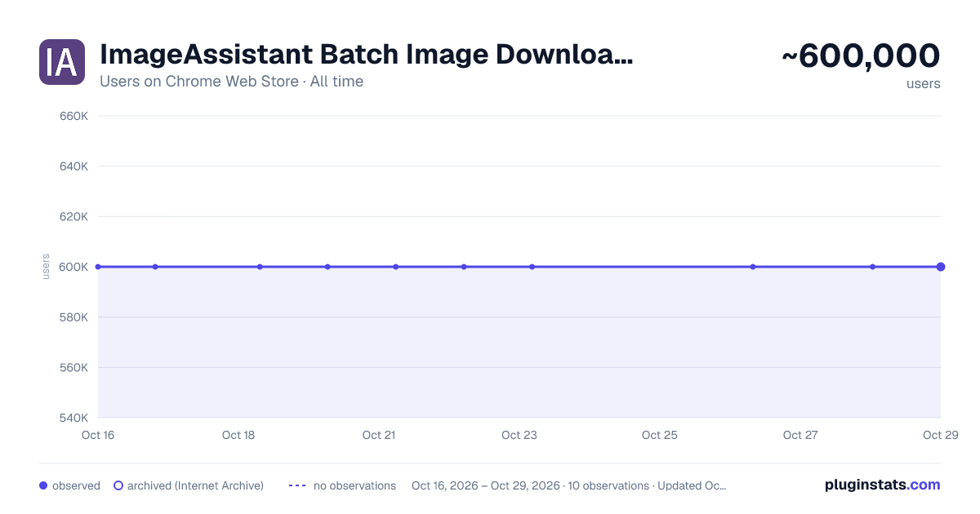Select the last data point at Oct 29
Image resolution: width=980 pixels, height=514 pixels.
coord(941,267)
